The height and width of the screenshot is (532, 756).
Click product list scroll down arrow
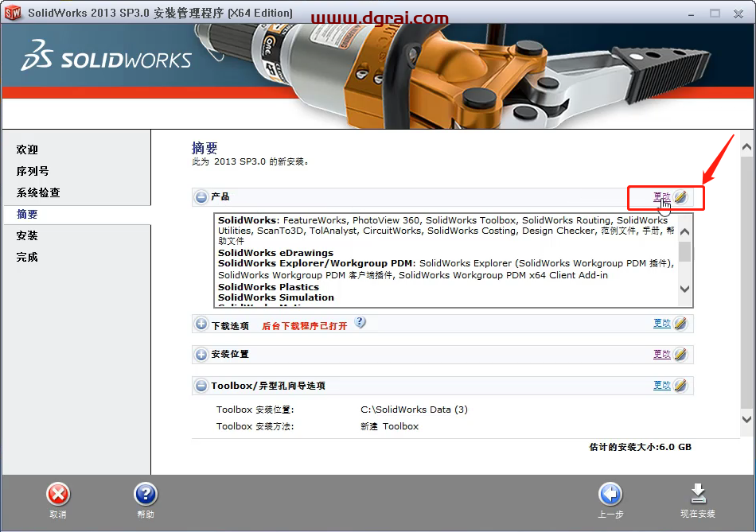tap(684, 289)
